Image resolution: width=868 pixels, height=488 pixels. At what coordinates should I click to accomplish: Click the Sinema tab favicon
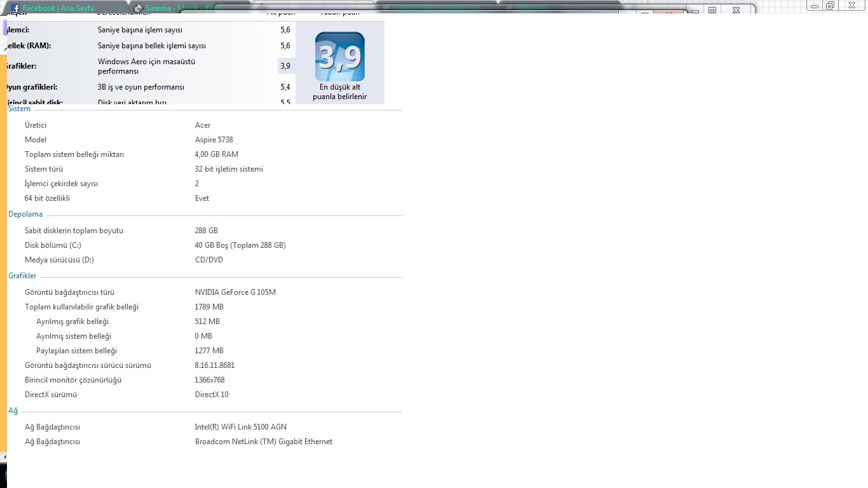[138, 8]
